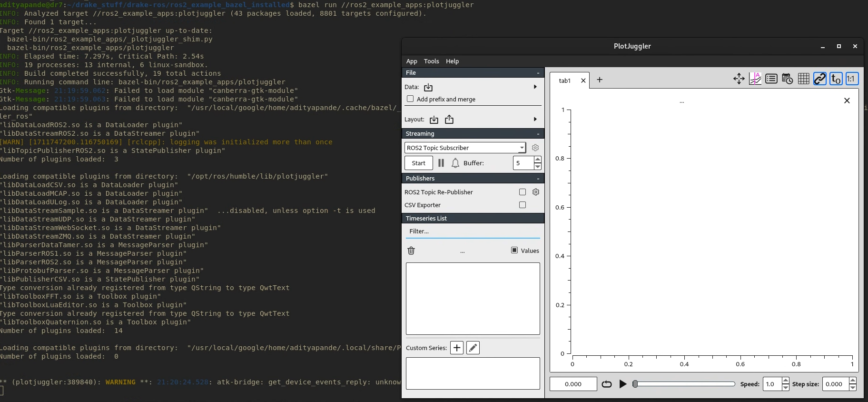The image size is (868, 402).
Task: Open streaming plugin settings gear
Action: click(535, 148)
